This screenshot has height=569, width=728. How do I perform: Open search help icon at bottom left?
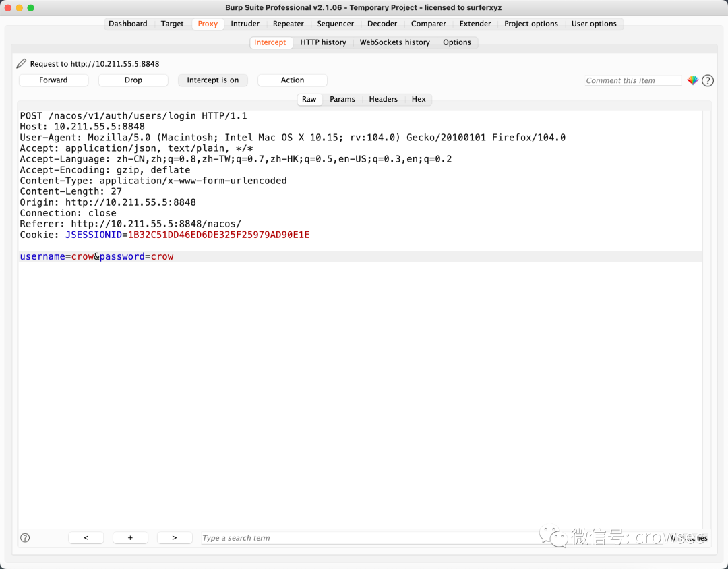tap(25, 538)
